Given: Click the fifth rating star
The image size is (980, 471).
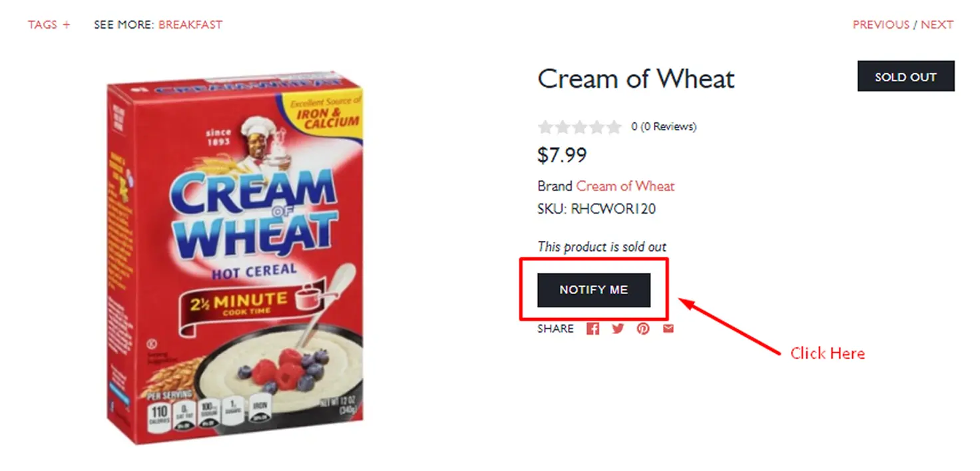Looking at the screenshot, I should [x=614, y=126].
